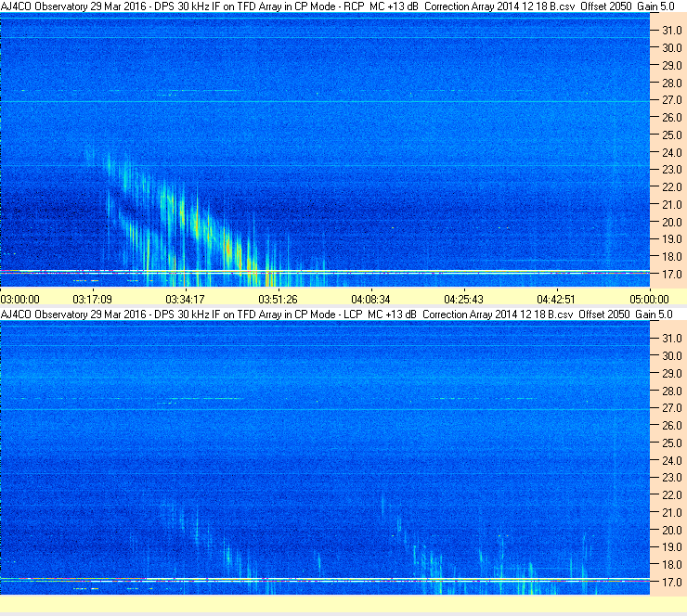
Task: Click the 04:08:34 time axis label
Action: [x=370, y=300]
